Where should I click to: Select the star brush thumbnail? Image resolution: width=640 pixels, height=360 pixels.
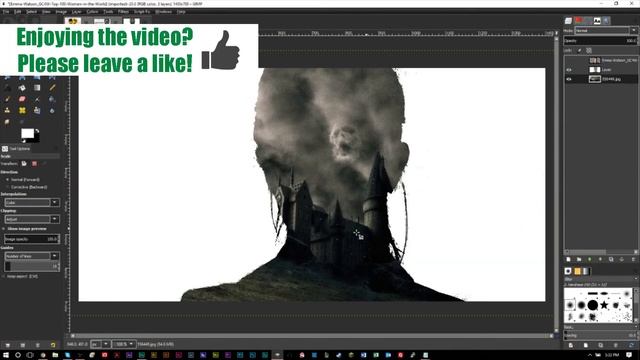604,305
